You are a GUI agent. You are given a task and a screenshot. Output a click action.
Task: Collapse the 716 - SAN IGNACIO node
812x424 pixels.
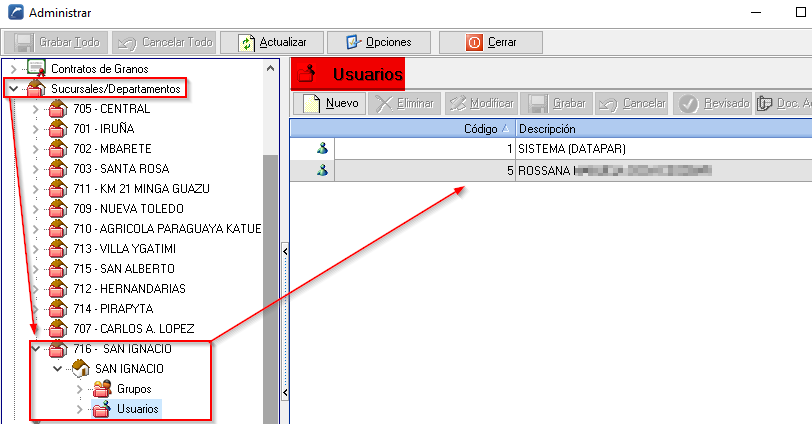pyautogui.click(x=36, y=349)
